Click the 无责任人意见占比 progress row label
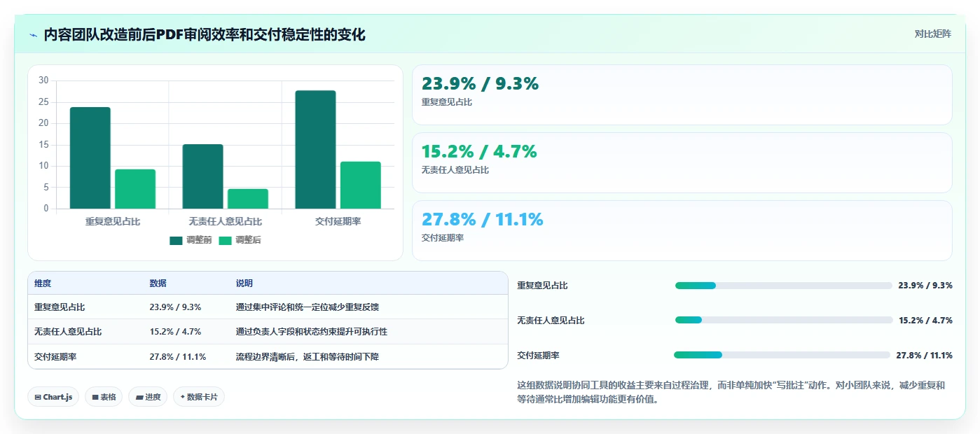This screenshot has height=434, width=980. pyautogui.click(x=551, y=320)
